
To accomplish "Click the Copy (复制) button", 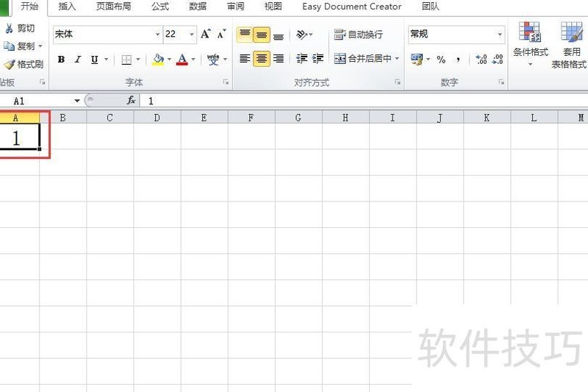I will click(19, 46).
